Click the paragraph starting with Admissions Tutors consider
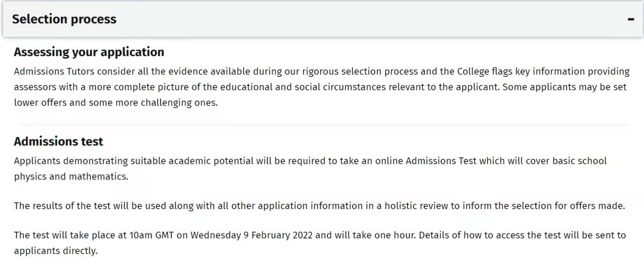Image resolution: width=644 pixels, height=267 pixels. tap(322, 87)
